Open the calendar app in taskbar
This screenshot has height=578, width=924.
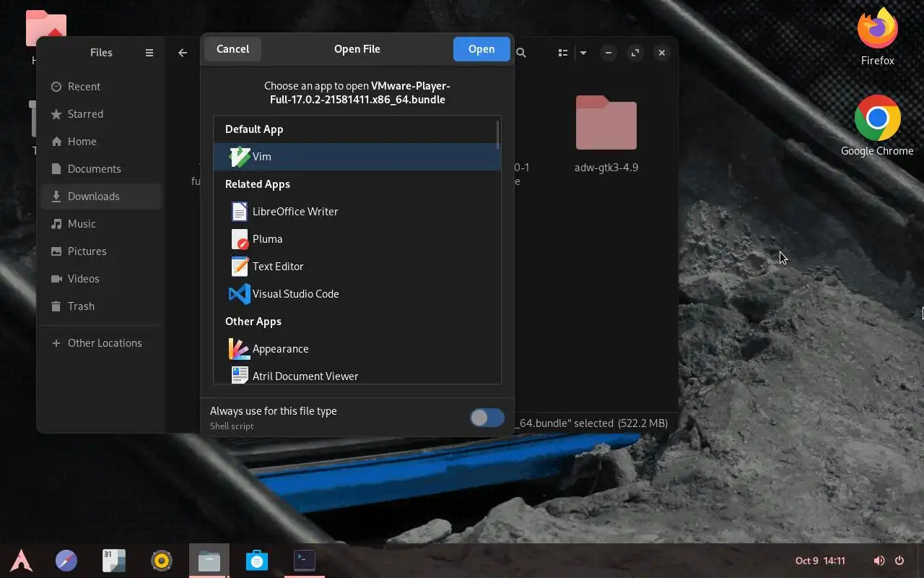(x=114, y=561)
